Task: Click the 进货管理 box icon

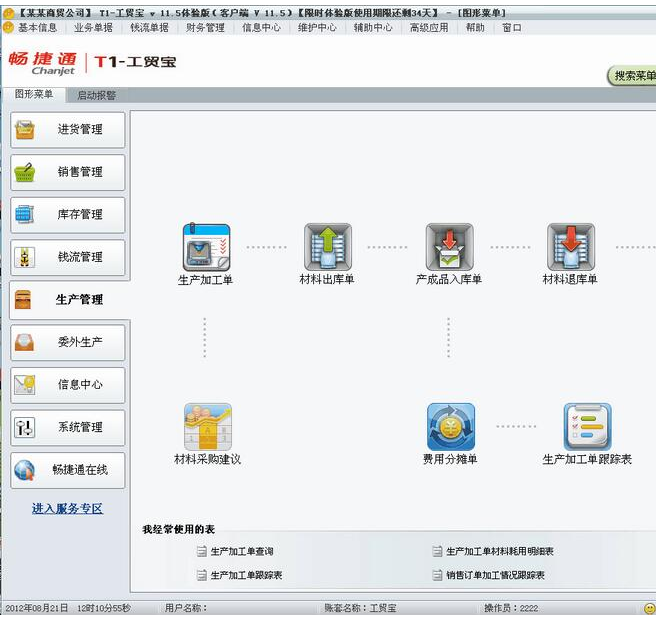Action: tap(25, 129)
